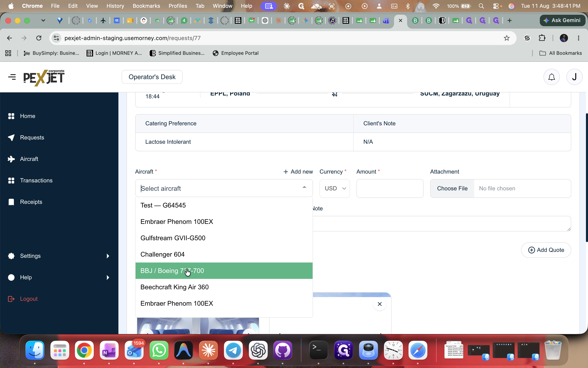The height and width of the screenshot is (368, 588).
Task: Select Challenger 604 option
Action: 224,254
